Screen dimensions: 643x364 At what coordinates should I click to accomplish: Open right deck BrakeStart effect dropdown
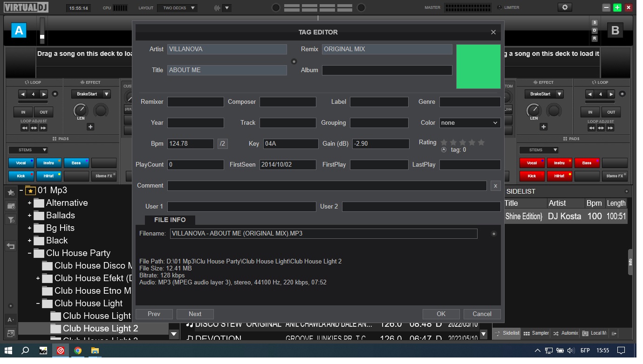544,94
